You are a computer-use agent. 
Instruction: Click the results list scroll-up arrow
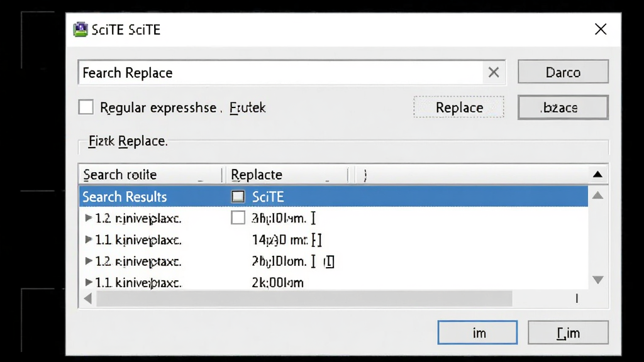[598, 195]
